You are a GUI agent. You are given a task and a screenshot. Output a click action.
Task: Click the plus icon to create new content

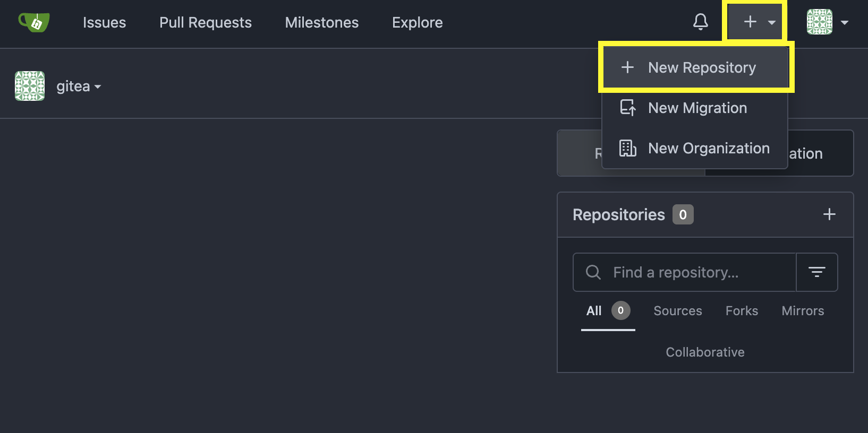(x=749, y=22)
